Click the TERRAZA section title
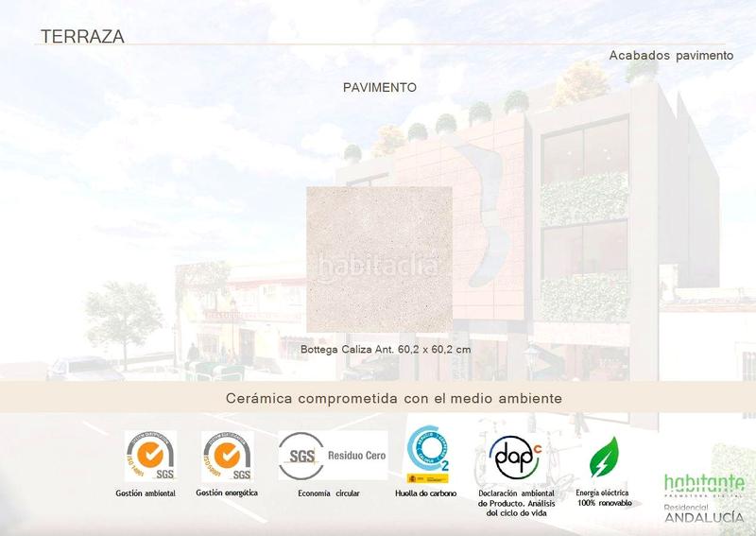This screenshot has height=536, width=756. click(x=79, y=37)
